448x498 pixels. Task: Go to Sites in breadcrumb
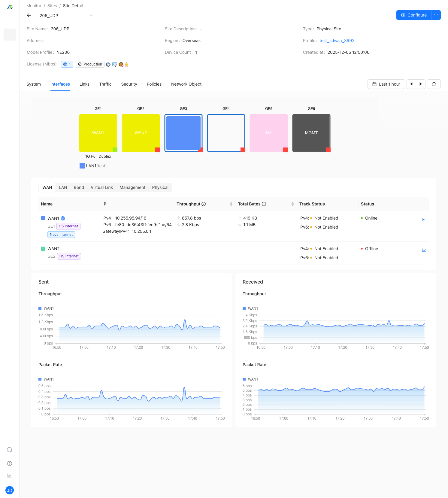coord(52,6)
